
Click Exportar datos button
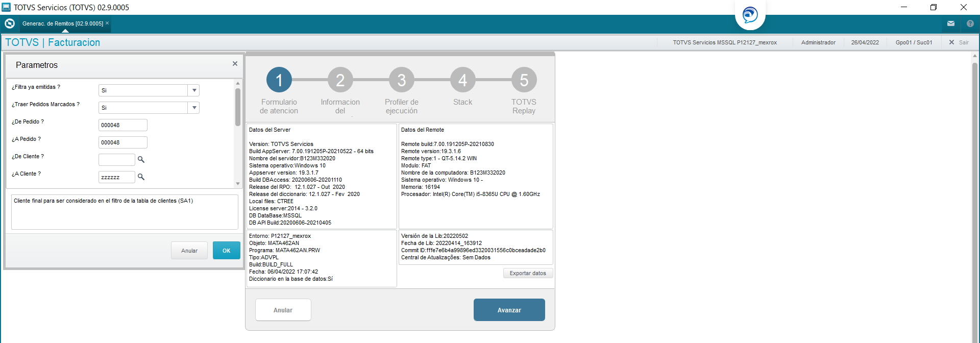click(528, 273)
